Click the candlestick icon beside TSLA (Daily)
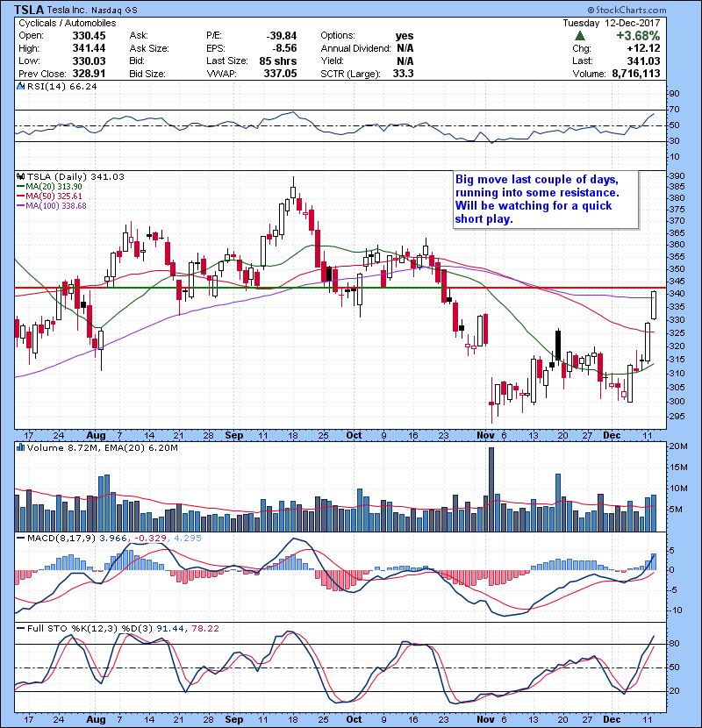Screen dimensions: 702x728 click(20, 176)
